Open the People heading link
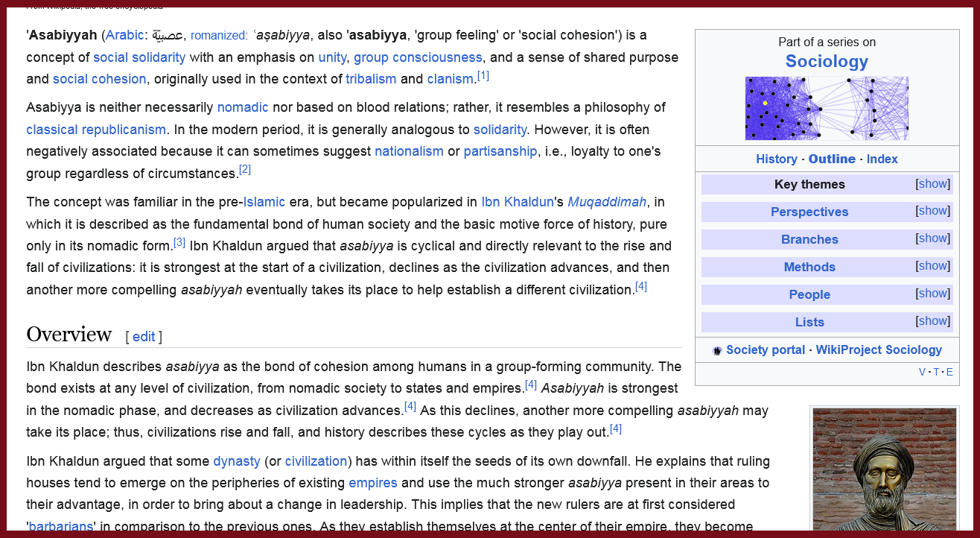Screen dimensions: 980x538 pyautogui.click(x=809, y=294)
